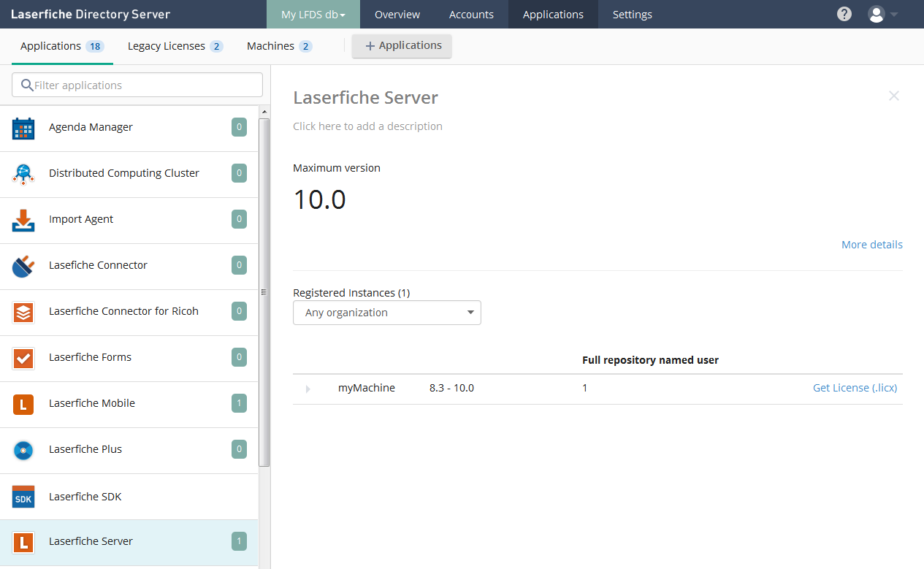This screenshot has width=924, height=569.
Task: Open the user account avatar menu
Action: pos(876,14)
